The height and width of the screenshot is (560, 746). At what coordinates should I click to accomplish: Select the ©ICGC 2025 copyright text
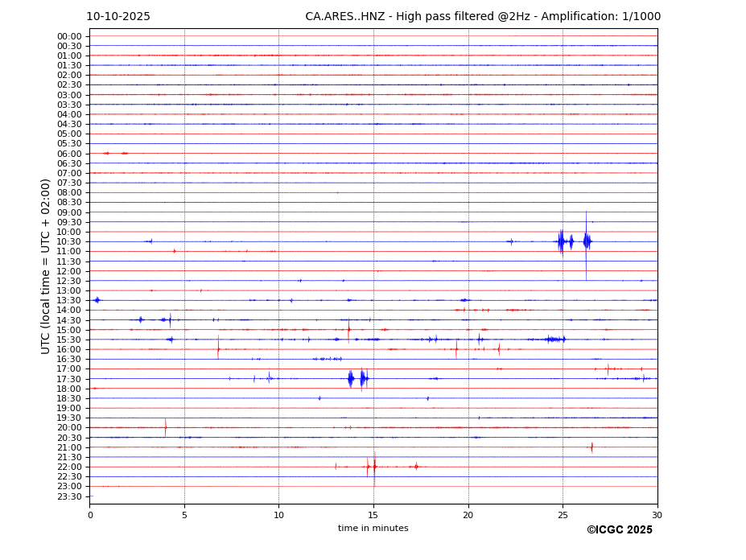pos(619,530)
